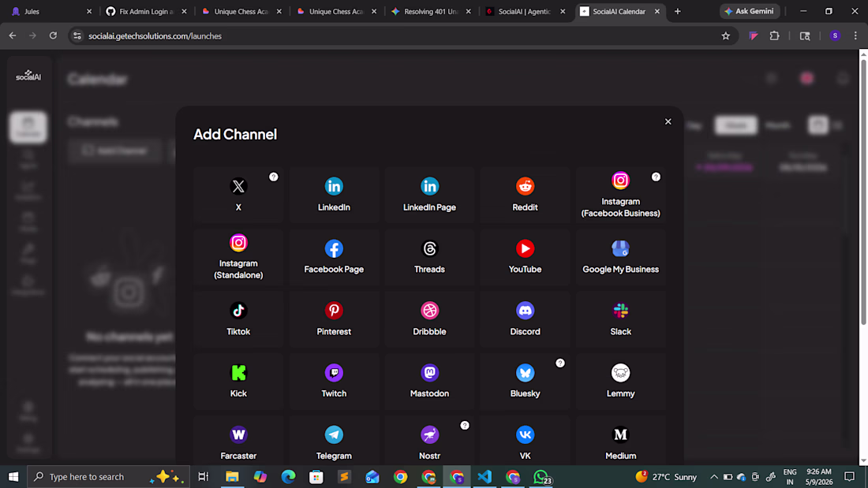Viewport: 868px width, 488px height.
Task: Open browser extensions menu
Action: [x=774, y=36]
